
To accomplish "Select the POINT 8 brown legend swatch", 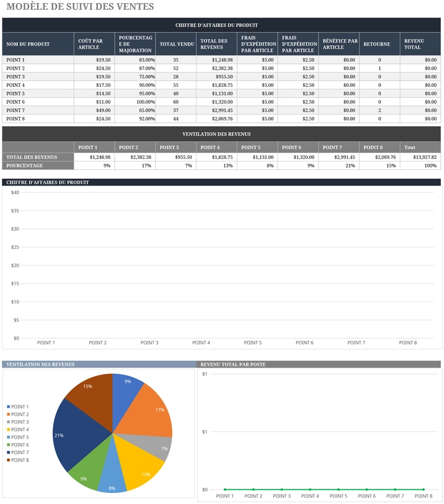I will click(x=9, y=460).
